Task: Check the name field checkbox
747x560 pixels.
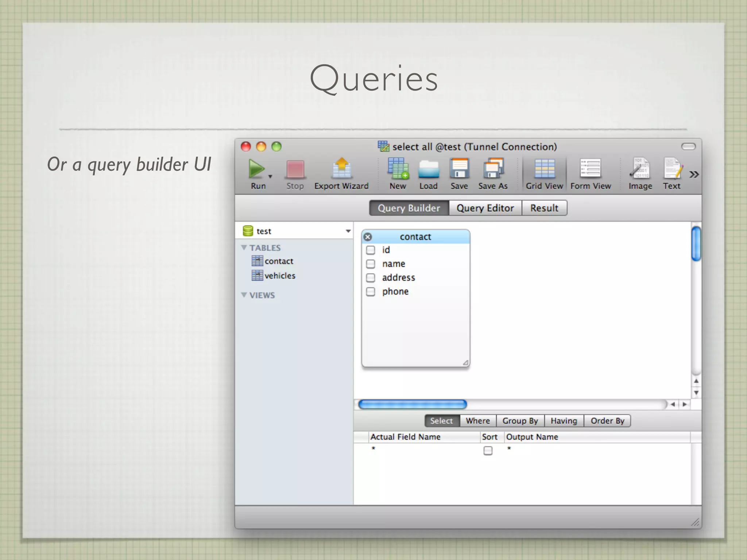Action: click(x=371, y=264)
